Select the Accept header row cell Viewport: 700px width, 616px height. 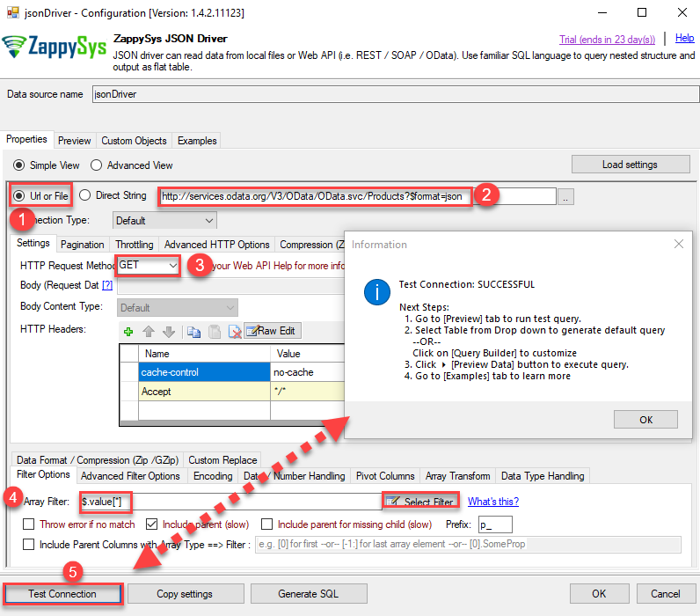click(204, 392)
